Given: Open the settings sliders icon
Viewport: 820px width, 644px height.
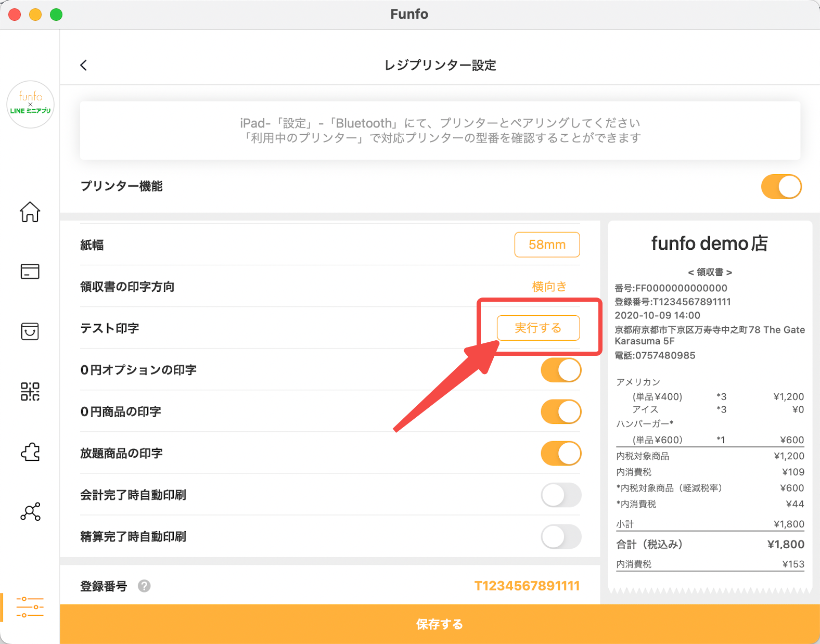Looking at the screenshot, I should point(30,607).
